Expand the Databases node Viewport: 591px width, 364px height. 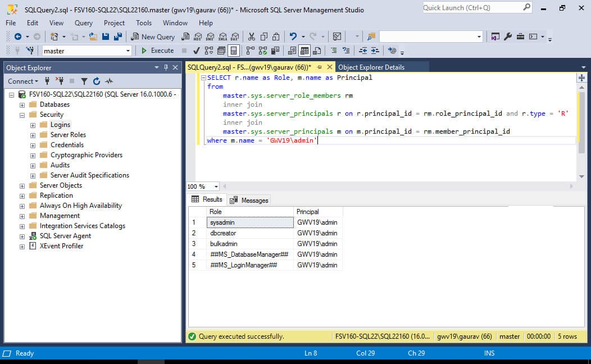click(21, 104)
